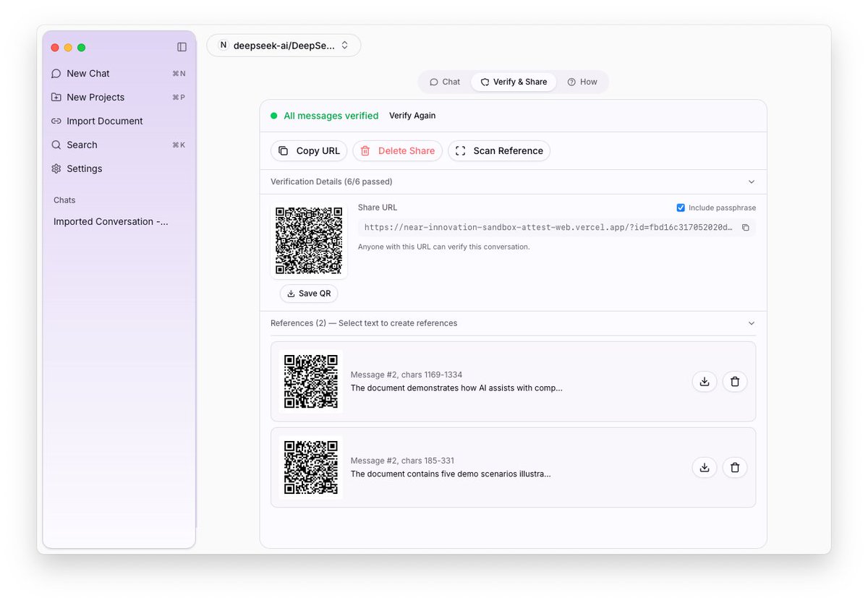
Task: Click the Settings gear icon
Action: [56, 168]
